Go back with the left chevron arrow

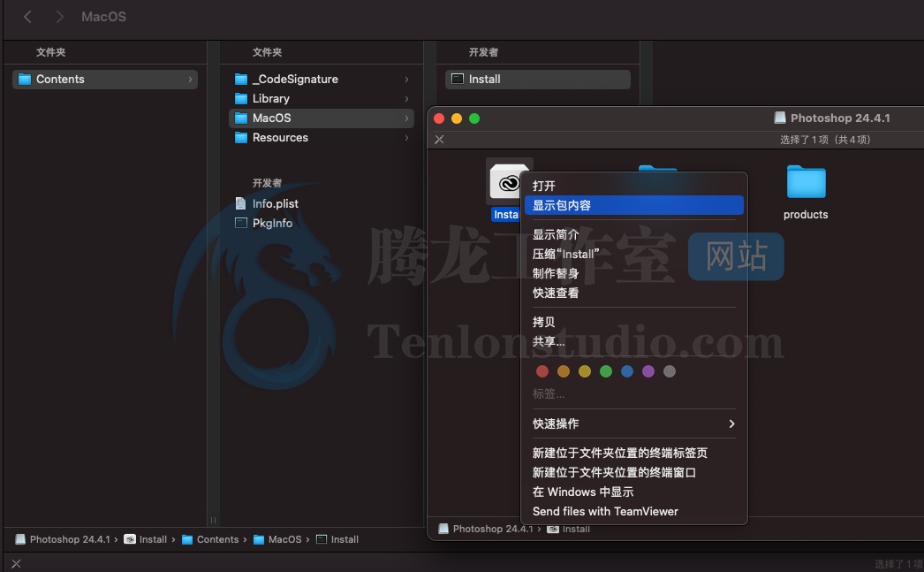click(x=27, y=17)
